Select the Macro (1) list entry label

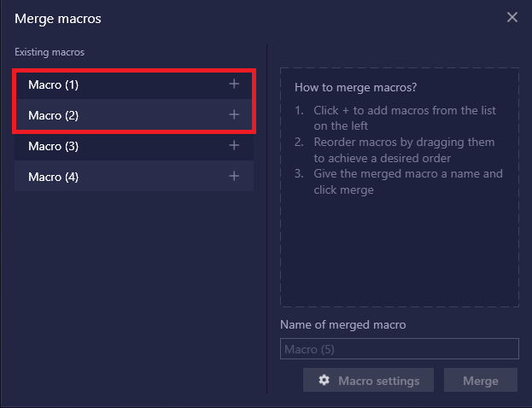point(53,85)
